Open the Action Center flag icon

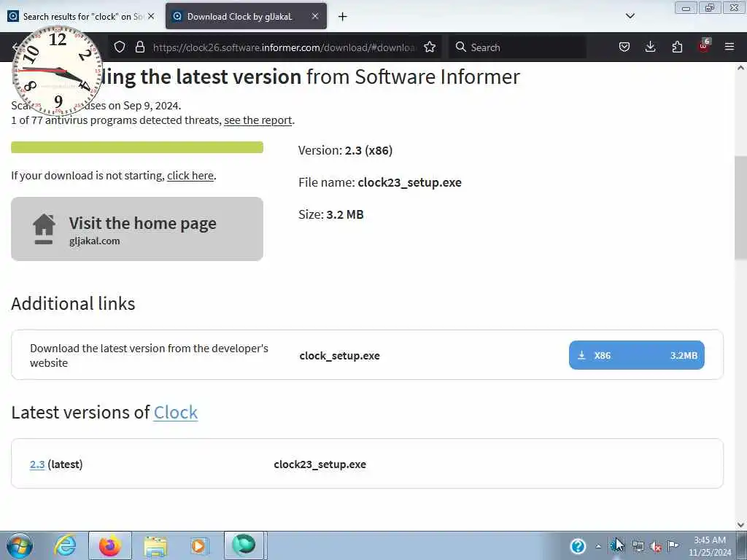coord(673,545)
